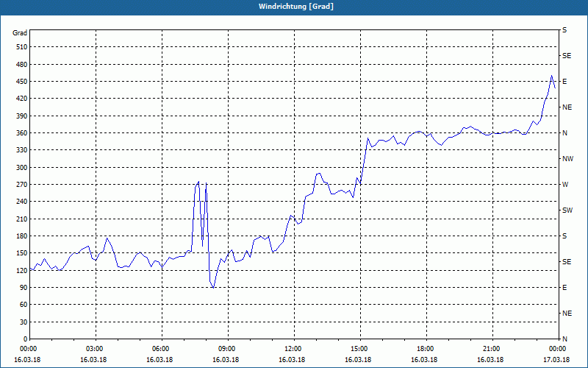Click the NW compass direction label
The image size is (588, 368).
pos(567,159)
